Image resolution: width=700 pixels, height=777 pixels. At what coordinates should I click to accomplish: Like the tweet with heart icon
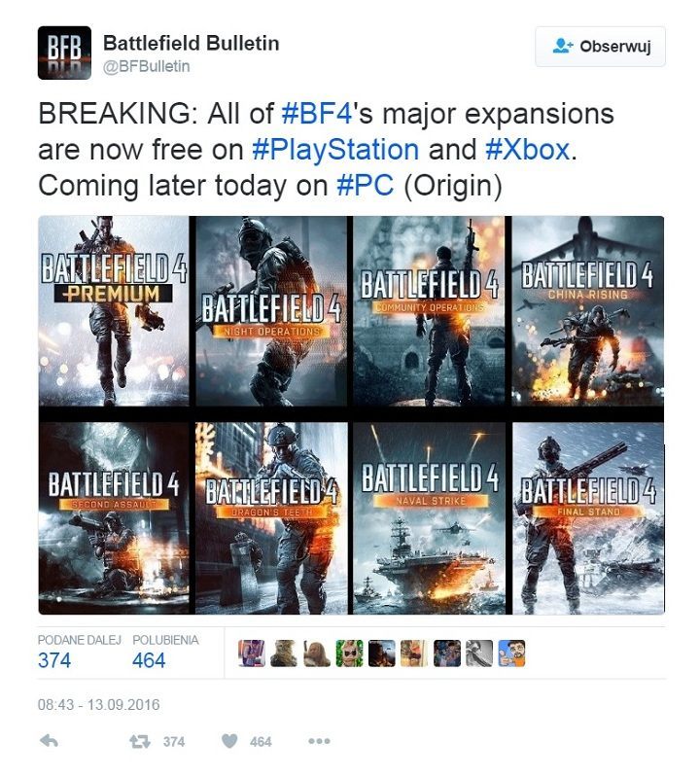228,741
